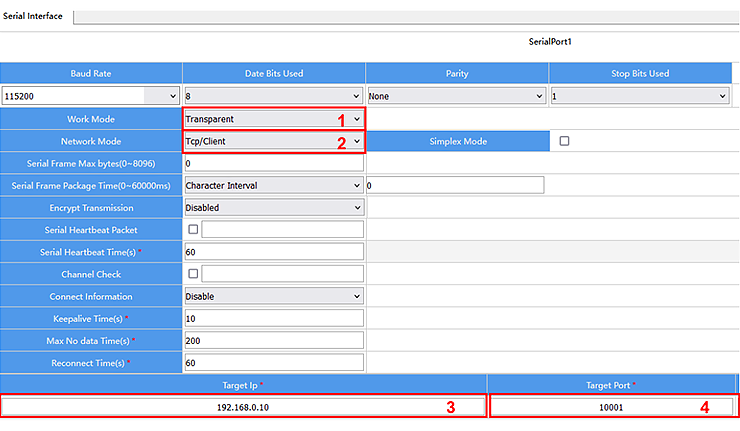Click the Target Port field 10001

point(612,407)
